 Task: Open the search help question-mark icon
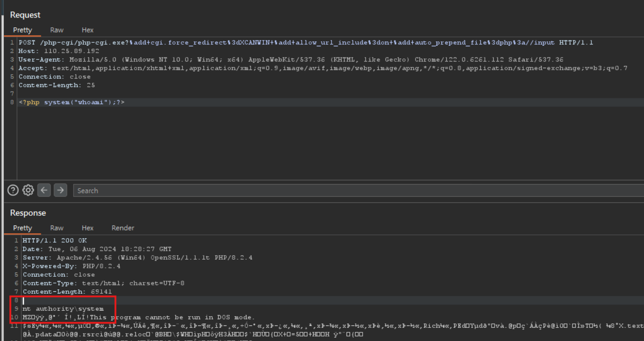[x=13, y=190]
